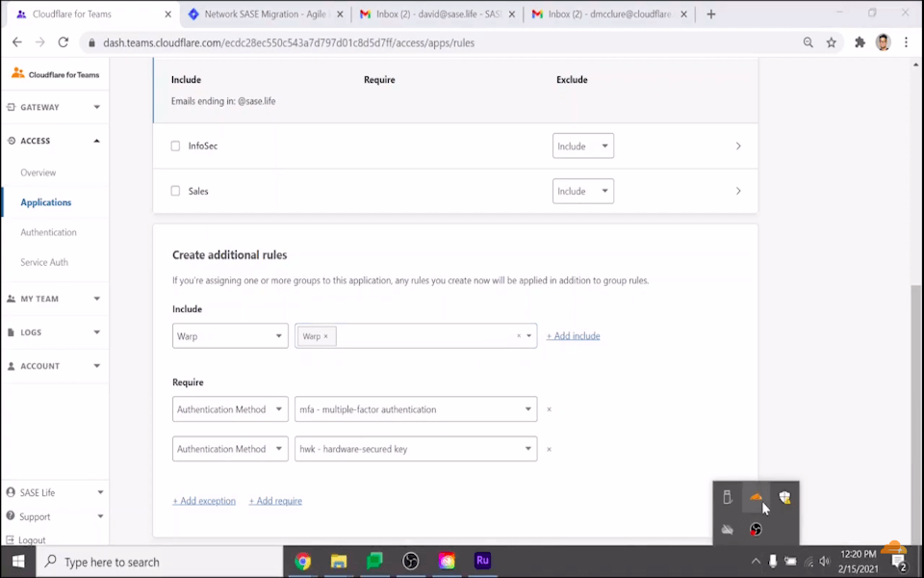The height and width of the screenshot is (578, 924).
Task: Expand the My Team sidebar section
Action: pos(96,299)
